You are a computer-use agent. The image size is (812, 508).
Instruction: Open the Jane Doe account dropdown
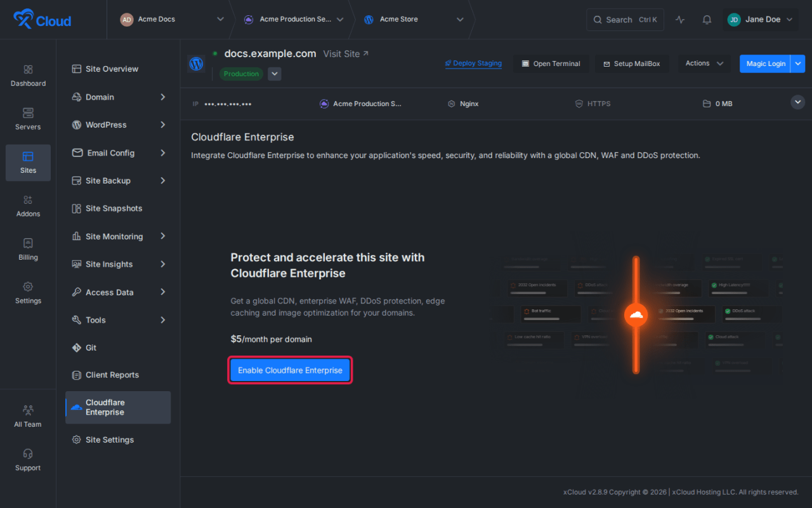click(761, 20)
